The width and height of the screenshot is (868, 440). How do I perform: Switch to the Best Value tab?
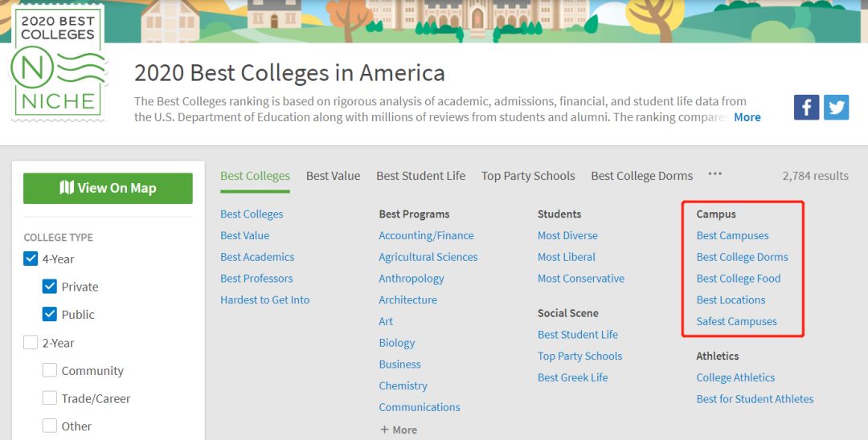pyautogui.click(x=334, y=176)
